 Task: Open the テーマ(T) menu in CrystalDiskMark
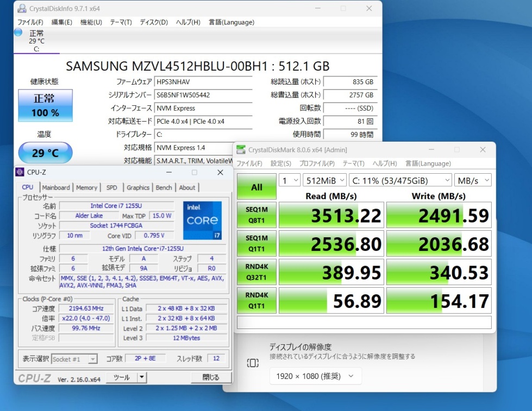point(354,163)
